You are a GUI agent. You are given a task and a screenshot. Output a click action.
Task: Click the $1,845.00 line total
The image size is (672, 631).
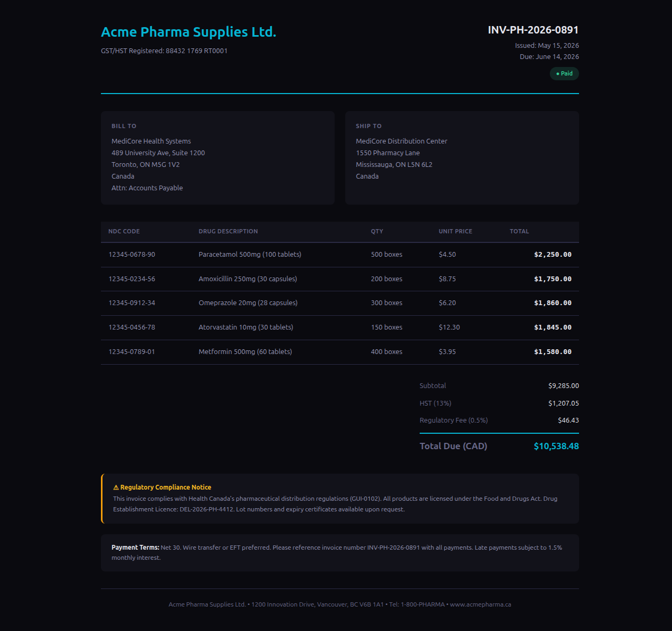(x=553, y=327)
